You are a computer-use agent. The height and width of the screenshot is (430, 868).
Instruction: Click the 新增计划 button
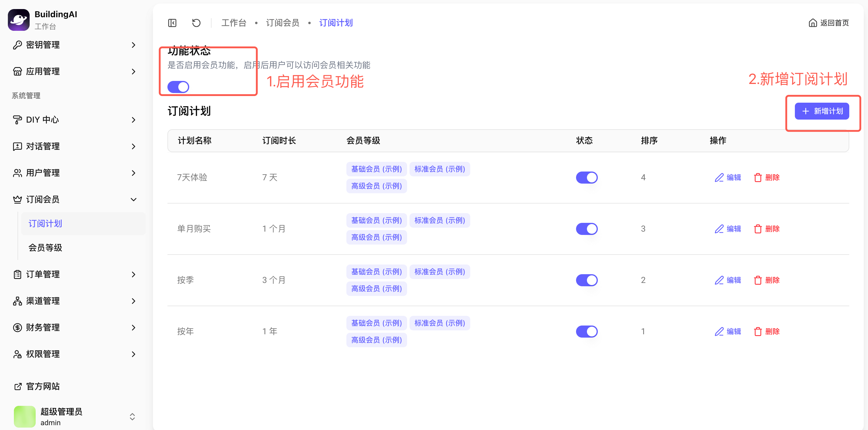(x=821, y=111)
